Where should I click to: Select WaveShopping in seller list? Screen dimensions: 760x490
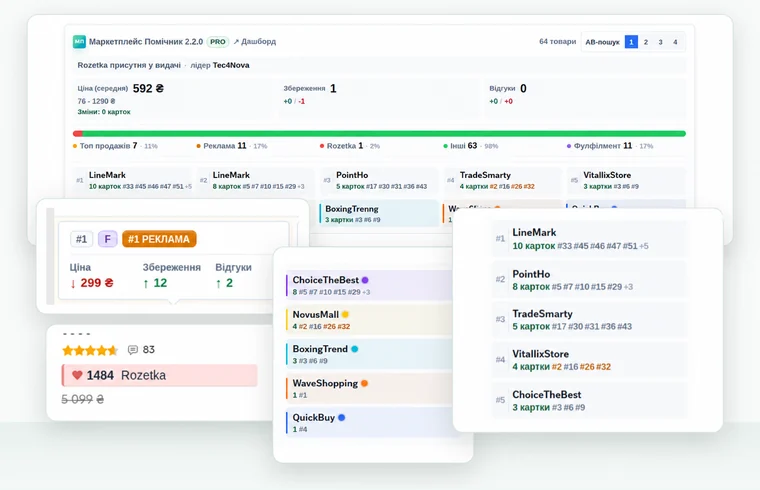click(x=369, y=389)
